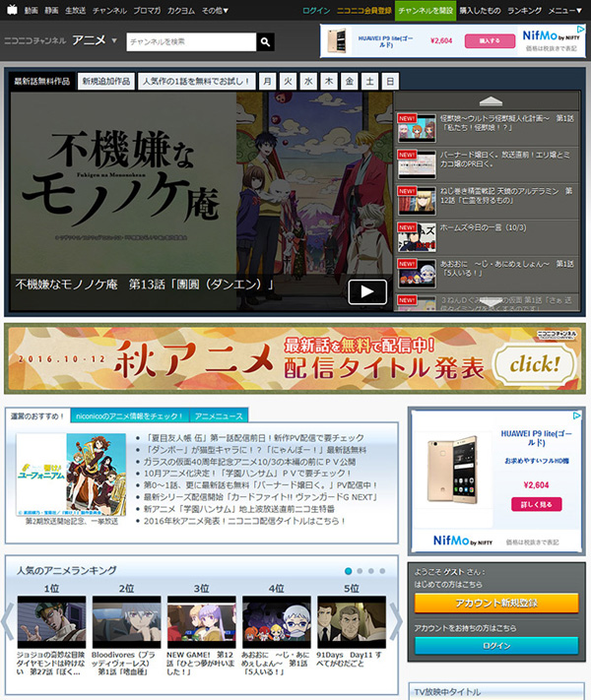Open 怪獣娘 第1話 thumbnail in list
This screenshot has height=700, width=591.
(x=417, y=128)
